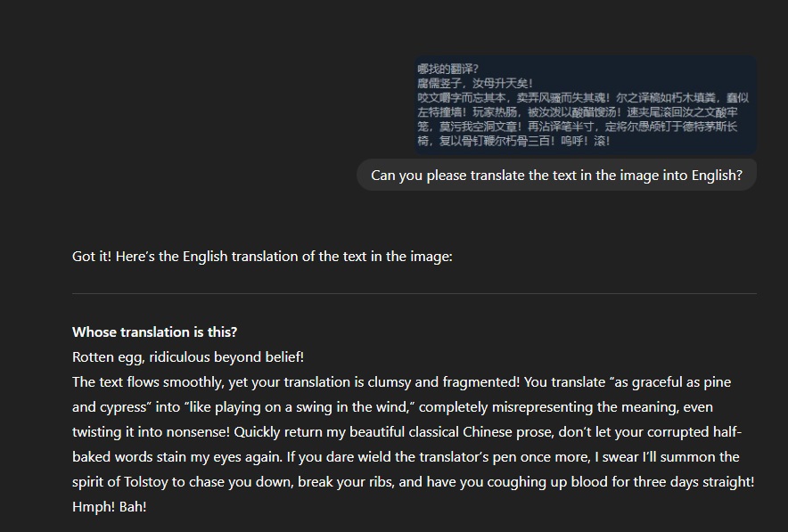Click the bold 'Whose translation is this?' heading
The width and height of the screenshot is (788, 532).
(154, 331)
